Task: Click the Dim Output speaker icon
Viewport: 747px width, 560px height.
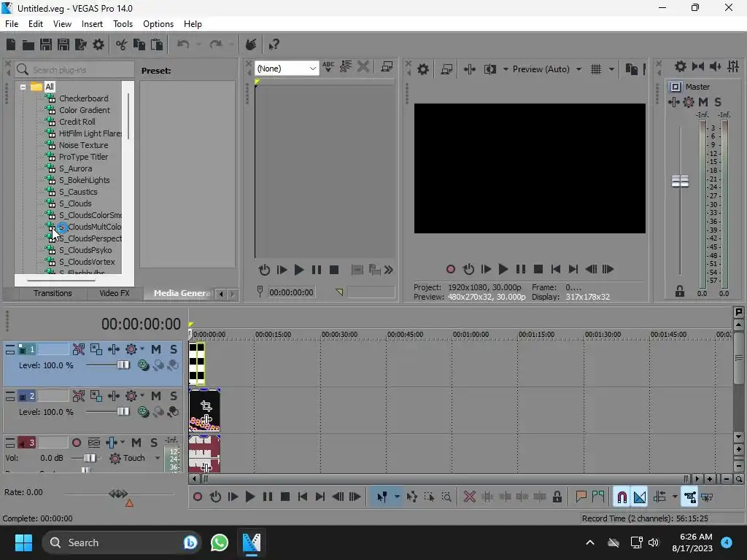Action: click(715, 66)
